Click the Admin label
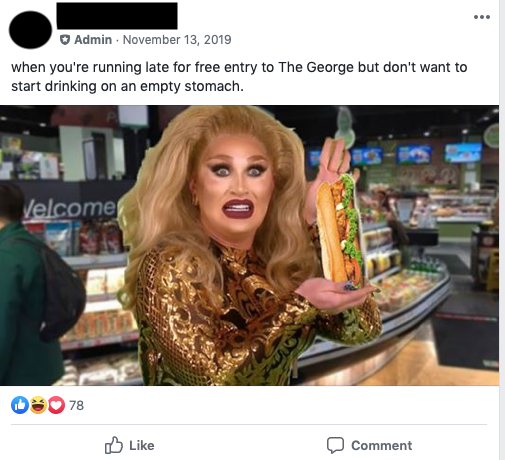The height and width of the screenshot is (460, 505). click(x=93, y=40)
